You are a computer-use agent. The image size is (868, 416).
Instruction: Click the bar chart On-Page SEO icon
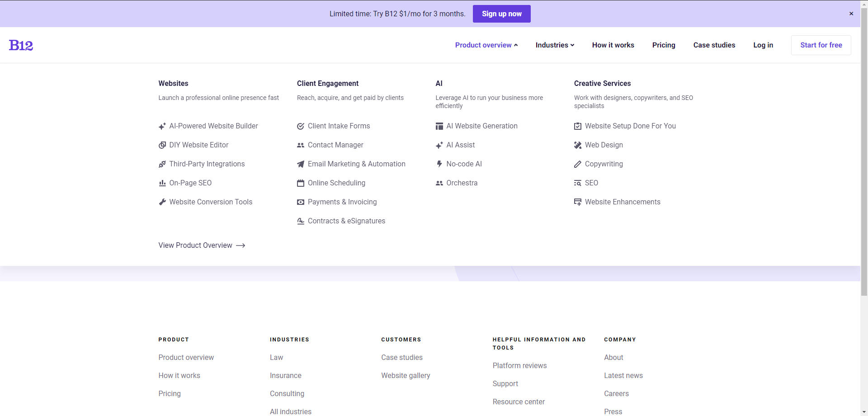tap(162, 183)
